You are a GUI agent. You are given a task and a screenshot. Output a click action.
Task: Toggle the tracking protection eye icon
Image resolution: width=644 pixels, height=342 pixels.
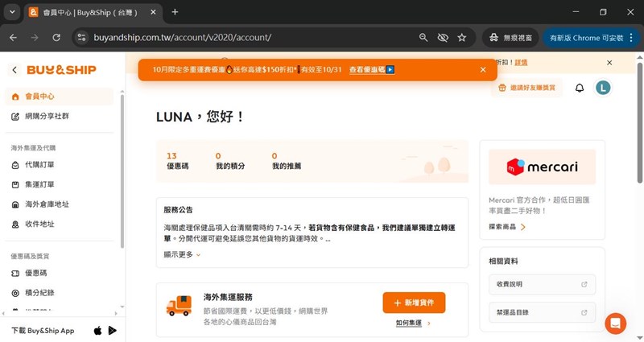[443, 38]
